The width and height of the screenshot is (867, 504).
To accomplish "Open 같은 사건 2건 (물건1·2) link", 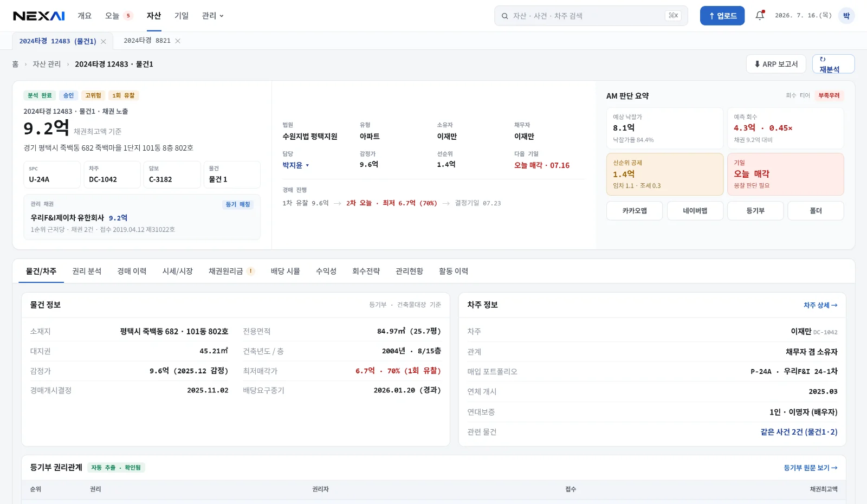I will point(799,432).
